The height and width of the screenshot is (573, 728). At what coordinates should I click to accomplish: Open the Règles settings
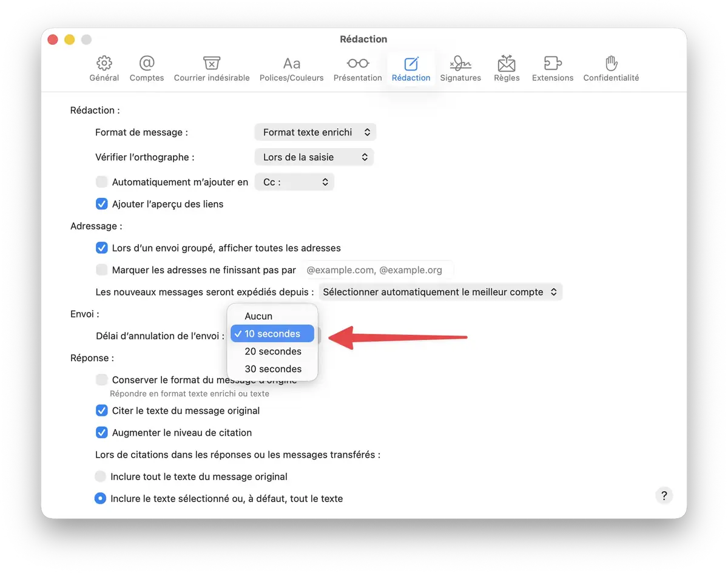point(506,68)
